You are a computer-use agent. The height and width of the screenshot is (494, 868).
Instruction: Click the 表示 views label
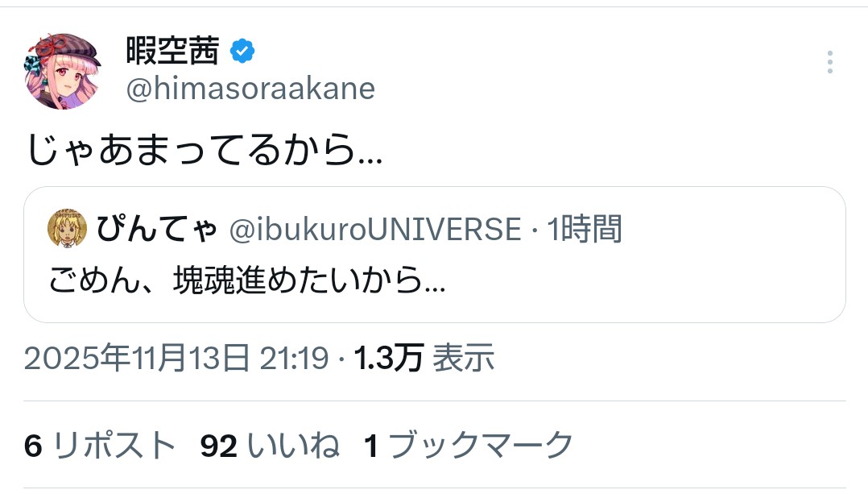pyautogui.click(x=464, y=359)
